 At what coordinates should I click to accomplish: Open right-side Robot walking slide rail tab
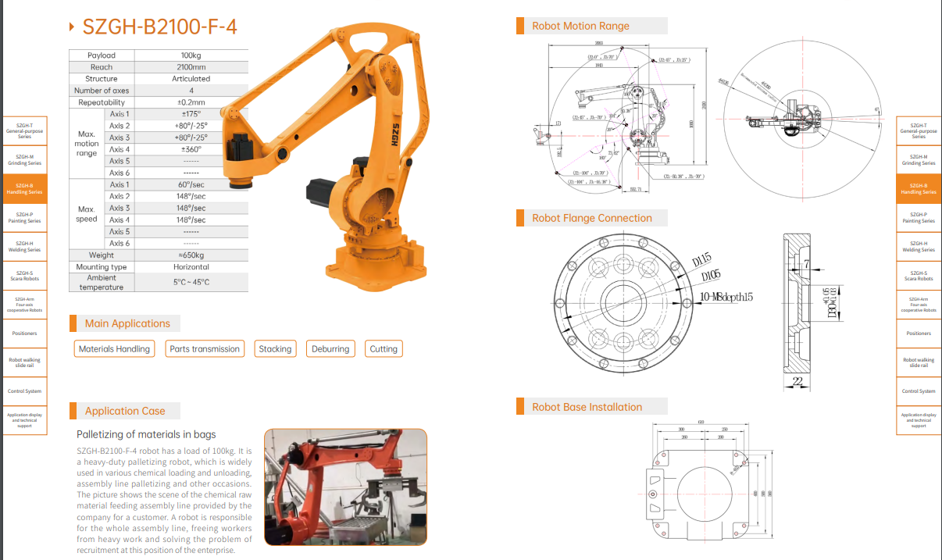(x=919, y=362)
